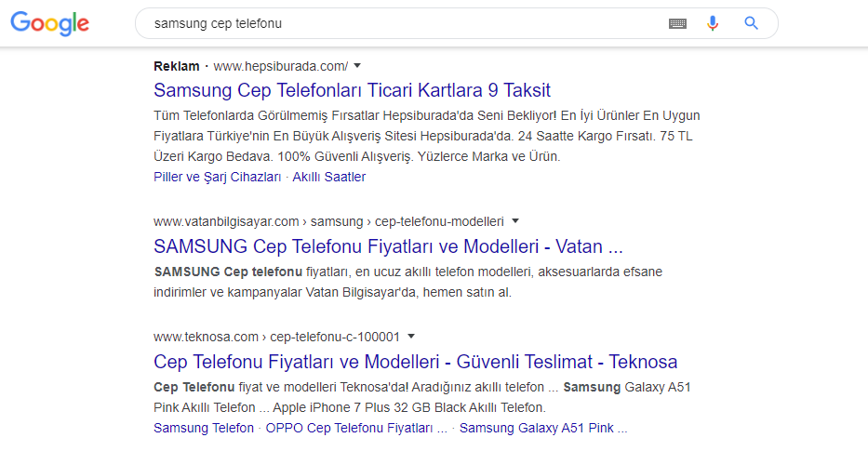Click the www.hepsiburada.com ad URL
Image resolution: width=868 pixels, height=451 pixels.
click(x=281, y=66)
